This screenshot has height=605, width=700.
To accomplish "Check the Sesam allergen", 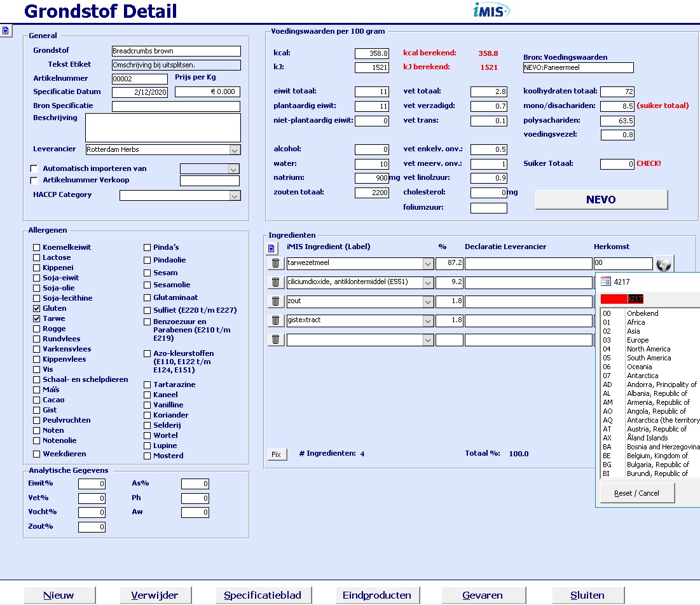I will tap(147, 273).
